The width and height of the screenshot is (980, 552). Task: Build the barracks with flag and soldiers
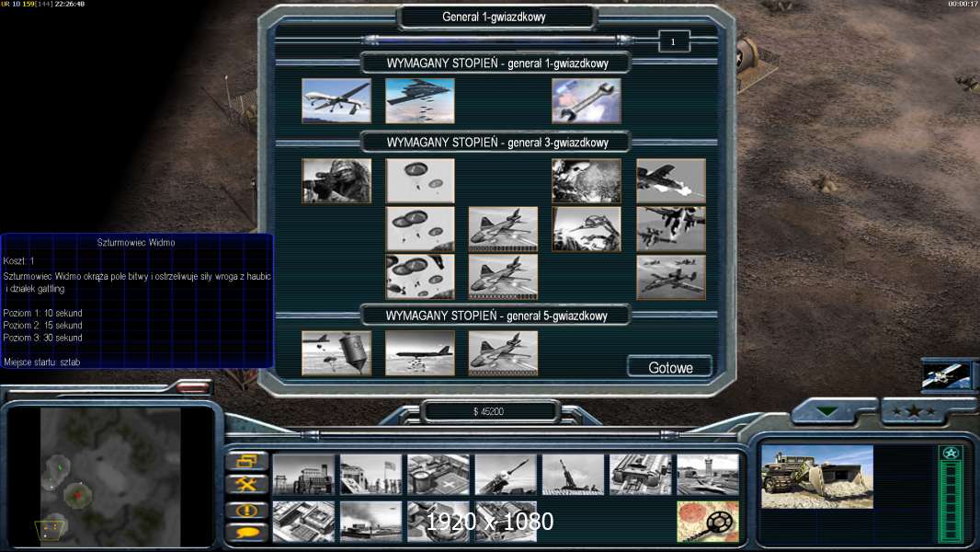tap(370, 475)
